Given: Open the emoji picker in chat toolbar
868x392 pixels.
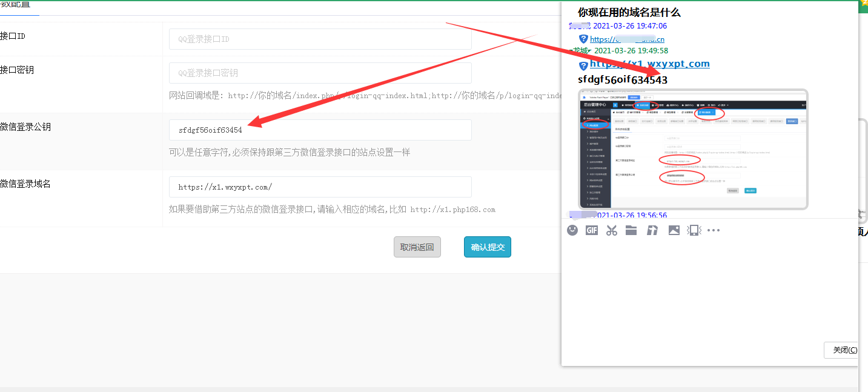Looking at the screenshot, I should tap(572, 230).
